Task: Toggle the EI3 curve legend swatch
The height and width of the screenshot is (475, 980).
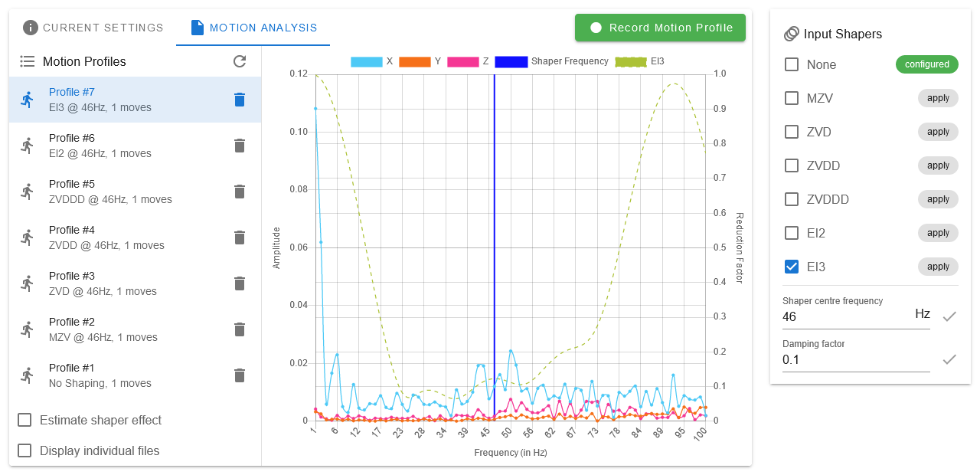Action: (x=631, y=61)
